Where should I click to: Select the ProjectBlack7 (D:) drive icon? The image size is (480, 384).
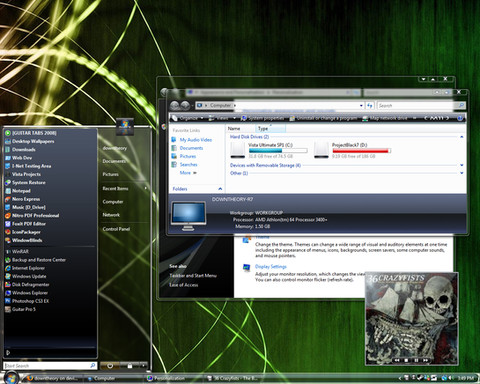click(x=321, y=150)
